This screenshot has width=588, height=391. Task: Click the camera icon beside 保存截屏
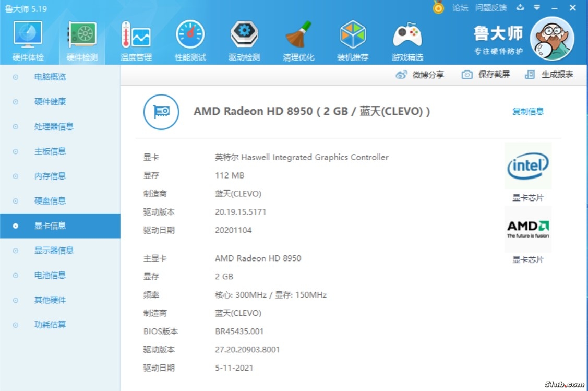467,74
